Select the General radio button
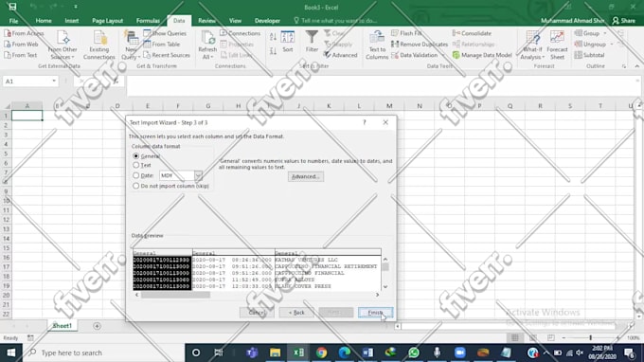Screen dimensions: 644x362 pyautogui.click(x=136, y=156)
